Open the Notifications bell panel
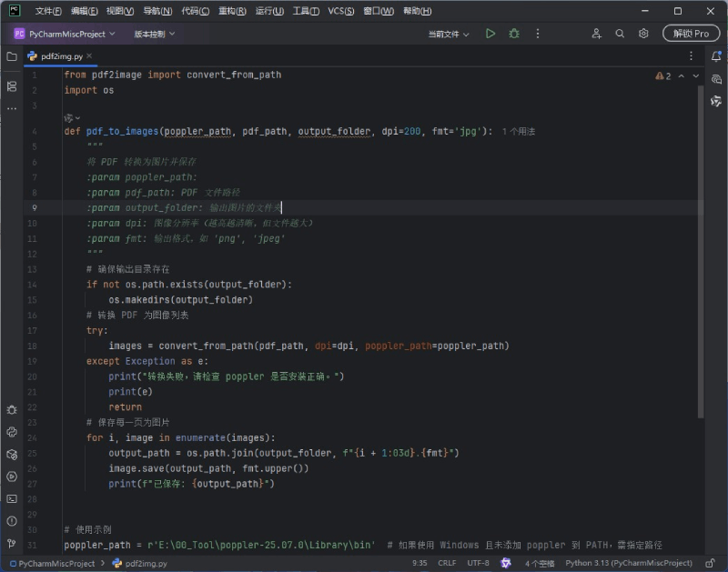 tap(716, 56)
